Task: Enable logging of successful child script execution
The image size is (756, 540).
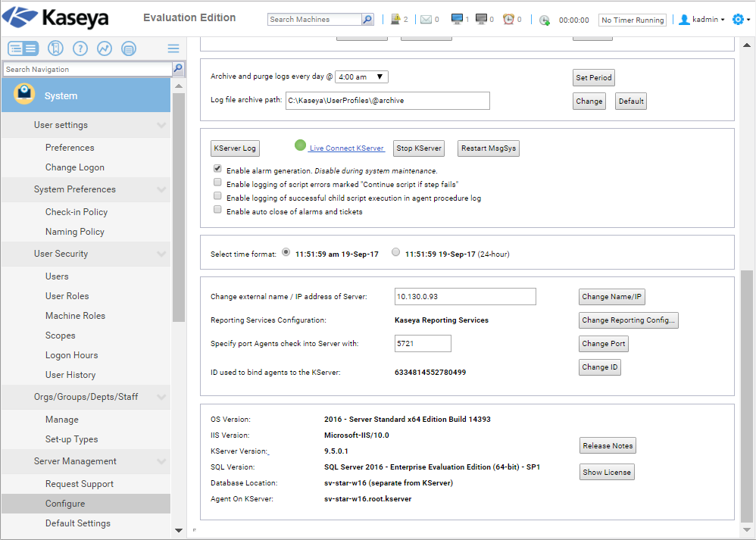Action: tap(217, 195)
